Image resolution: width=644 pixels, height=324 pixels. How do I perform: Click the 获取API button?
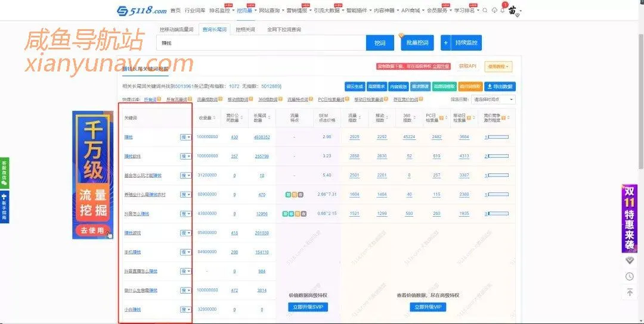click(467, 66)
